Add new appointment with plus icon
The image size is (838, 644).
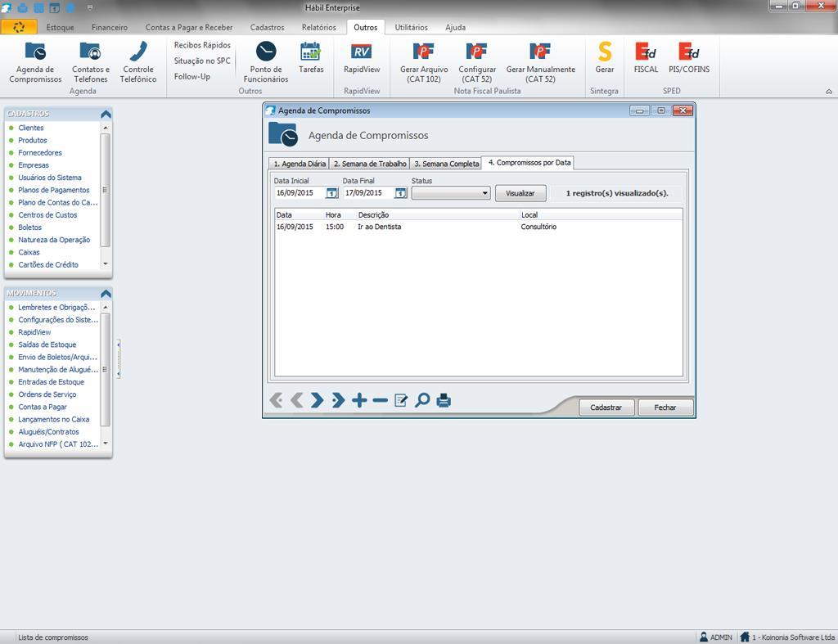[359, 400]
